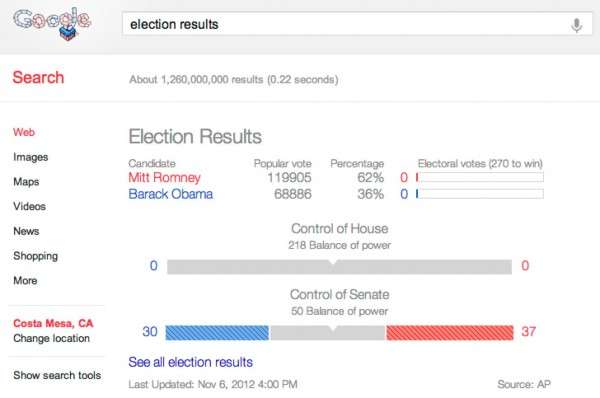This screenshot has height=398, width=600.
Task: Open Barack Obama candidate link
Action: tap(170, 194)
